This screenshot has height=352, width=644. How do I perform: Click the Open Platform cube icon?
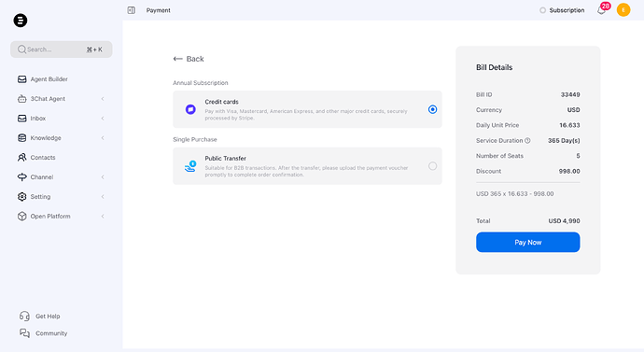pos(21,216)
